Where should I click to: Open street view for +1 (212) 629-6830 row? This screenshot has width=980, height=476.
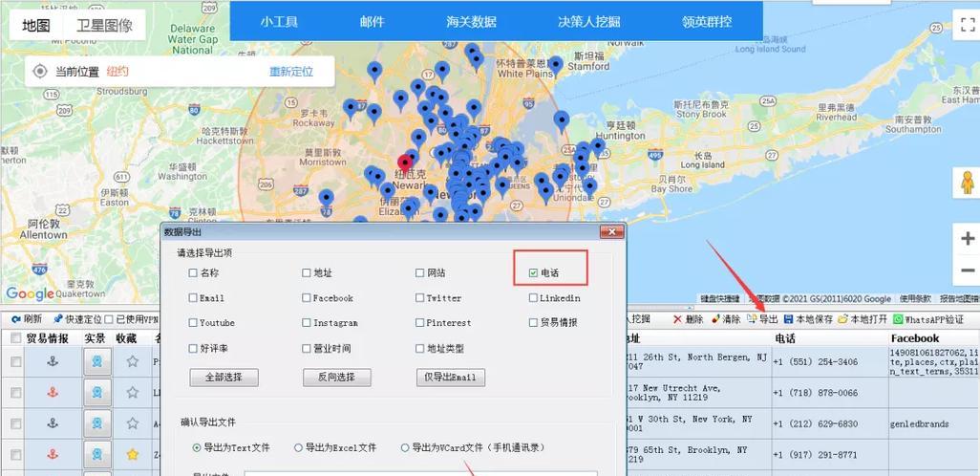tap(97, 423)
